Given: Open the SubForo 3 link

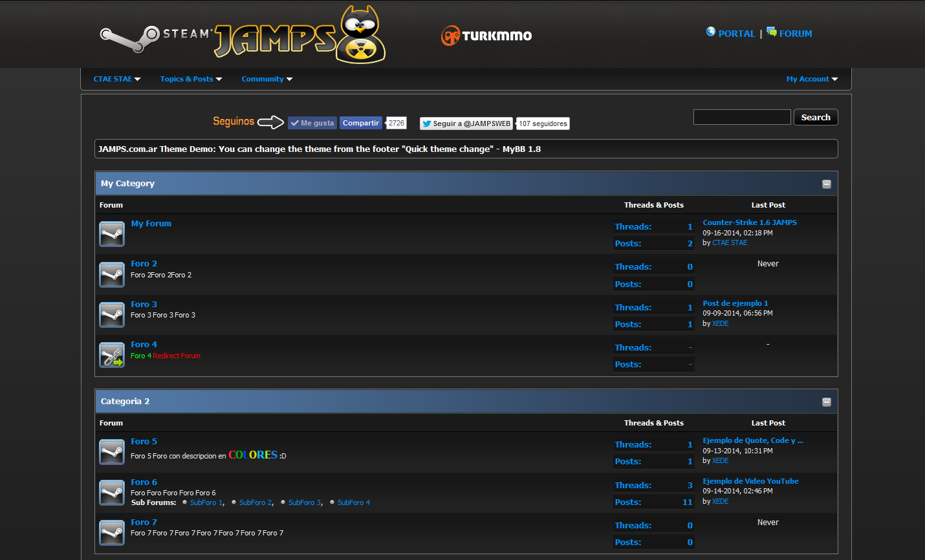Looking at the screenshot, I should click(305, 502).
